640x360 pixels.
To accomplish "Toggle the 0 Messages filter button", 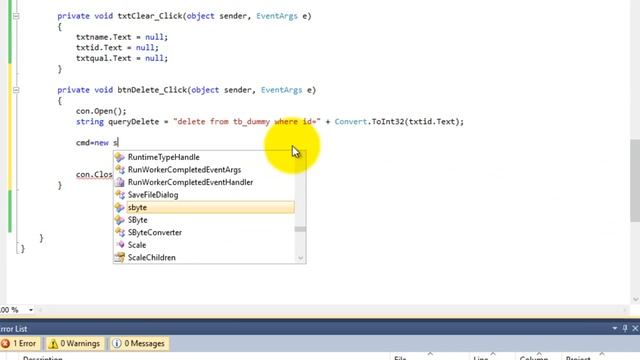I will point(139,344).
